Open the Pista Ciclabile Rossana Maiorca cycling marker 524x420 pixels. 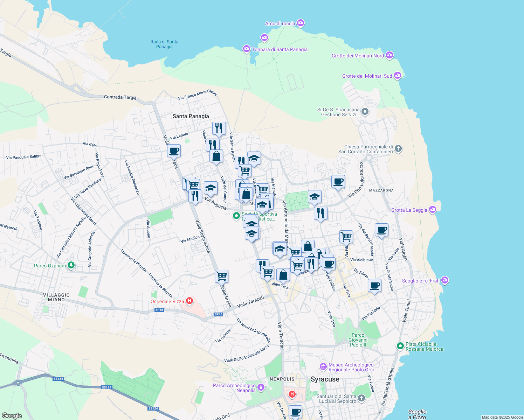click(x=400, y=346)
